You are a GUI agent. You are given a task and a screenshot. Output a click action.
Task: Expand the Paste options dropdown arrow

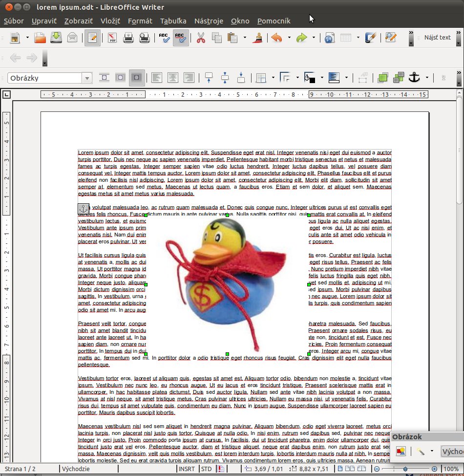[x=245, y=38]
